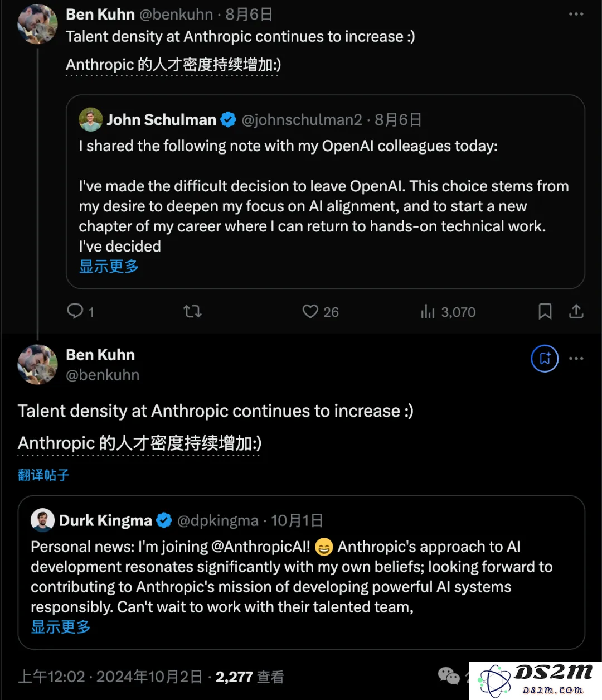This screenshot has width=602, height=700.
Task: Expand Durk Kingma's quote with 显示更多
Action: [61, 627]
